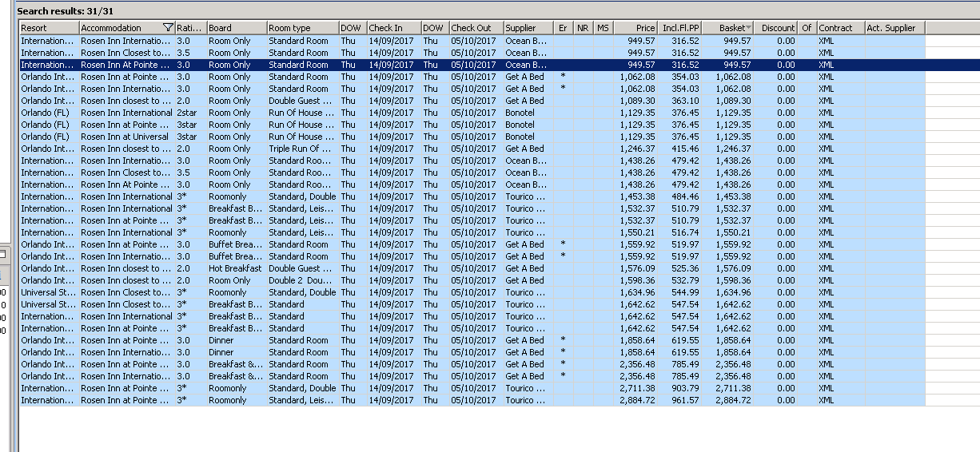Select the highlighted Rosen Inn At Pointe row
This screenshot has width=980, height=452.
tap(500, 65)
